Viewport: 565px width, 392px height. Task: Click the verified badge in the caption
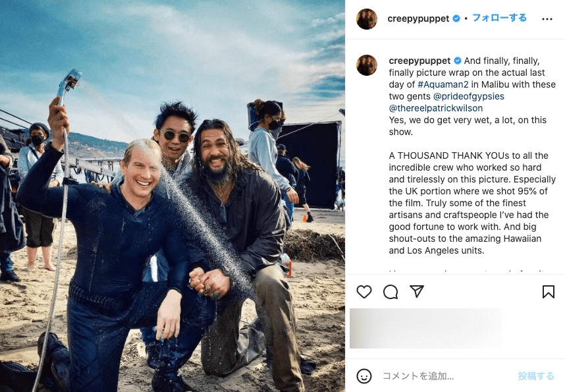458,61
